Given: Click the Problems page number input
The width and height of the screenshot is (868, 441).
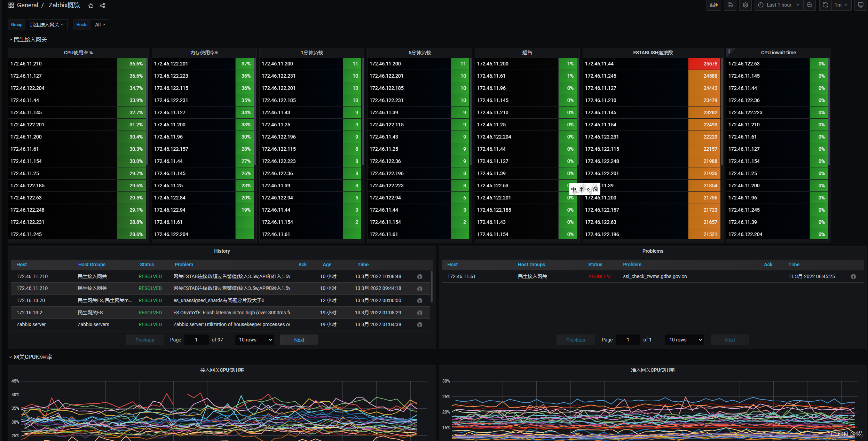Looking at the screenshot, I should coord(628,340).
